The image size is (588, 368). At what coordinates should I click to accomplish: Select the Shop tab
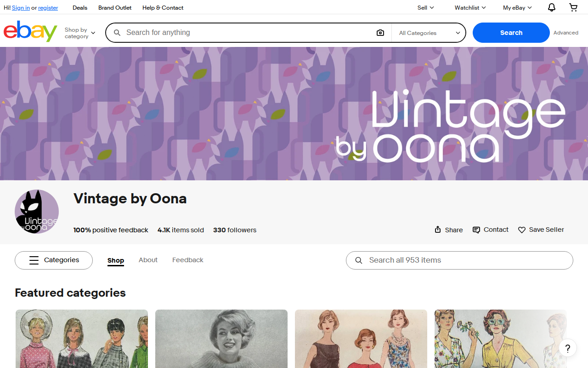click(x=116, y=260)
